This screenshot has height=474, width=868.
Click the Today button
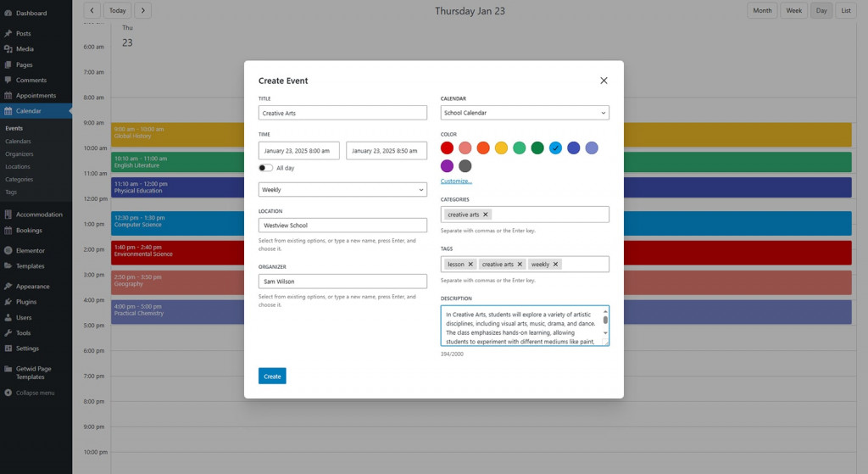click(x=117, y=10)
